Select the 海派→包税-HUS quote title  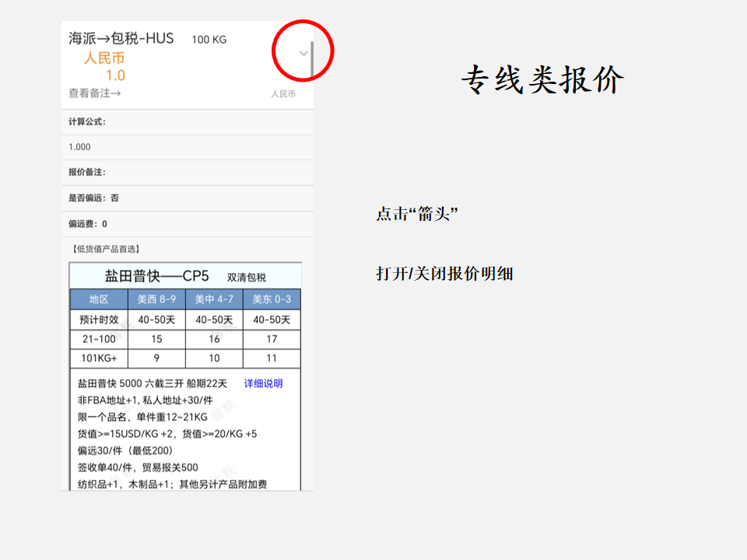click(121, 38)
